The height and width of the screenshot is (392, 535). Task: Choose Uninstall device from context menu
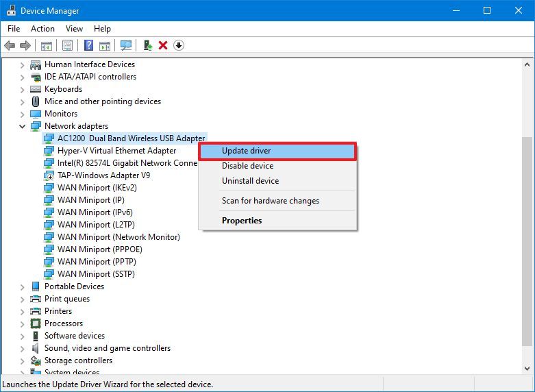click(x=277, y=181)
